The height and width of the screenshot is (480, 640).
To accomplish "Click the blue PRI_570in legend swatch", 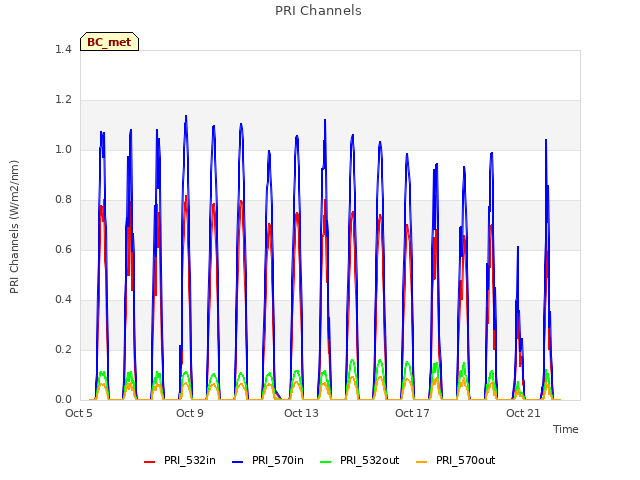I will pos(238,462).
